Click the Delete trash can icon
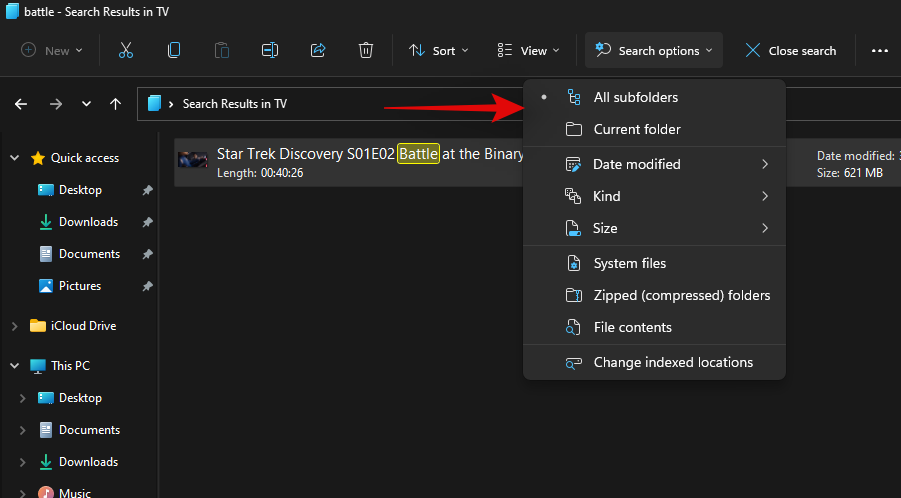The image size is (901, 498). [x=366, y=50]
